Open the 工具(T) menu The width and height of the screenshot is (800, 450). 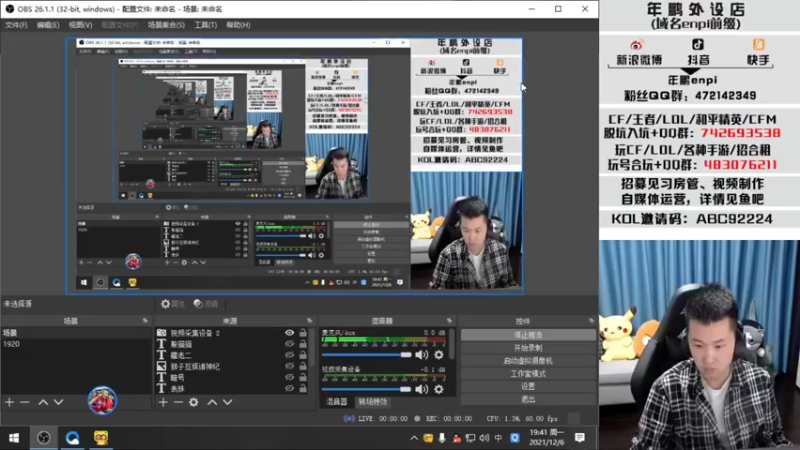[206, 24]
